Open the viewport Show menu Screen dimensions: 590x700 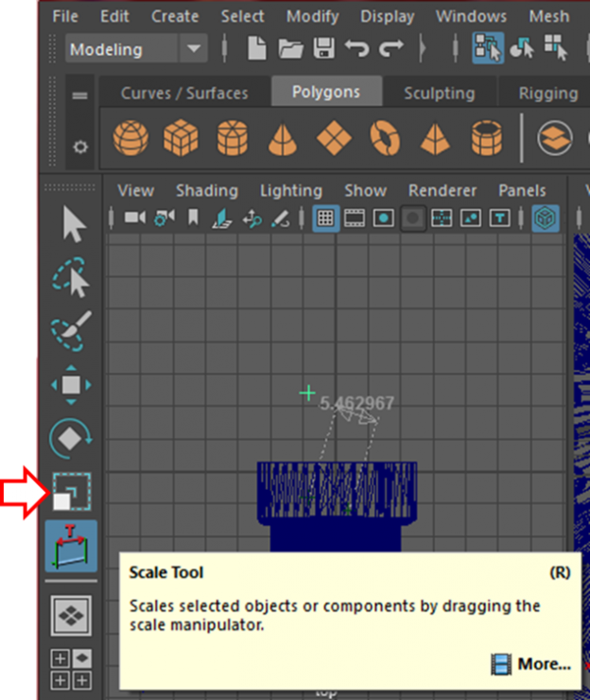click(x=366, y=191)
